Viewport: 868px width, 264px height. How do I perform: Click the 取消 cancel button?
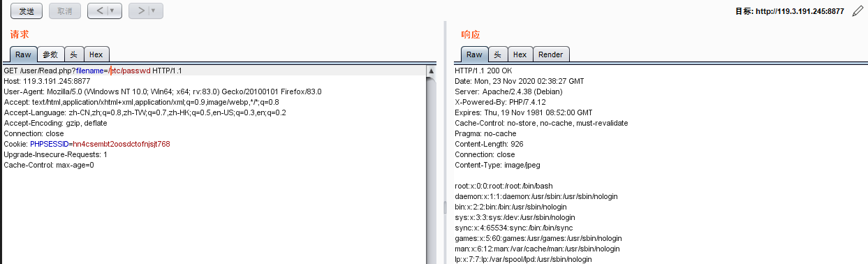pos(64,10)
